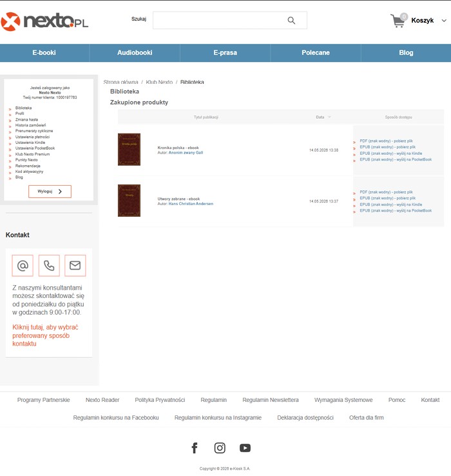Click the envelope mail contact icon
Image resolution: width=451 pixels, height=476 pixels.
coord(75,266)
